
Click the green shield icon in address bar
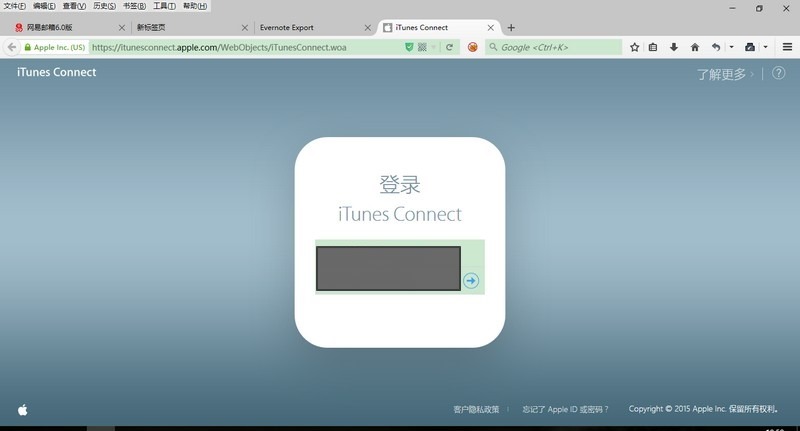[409, 47]
